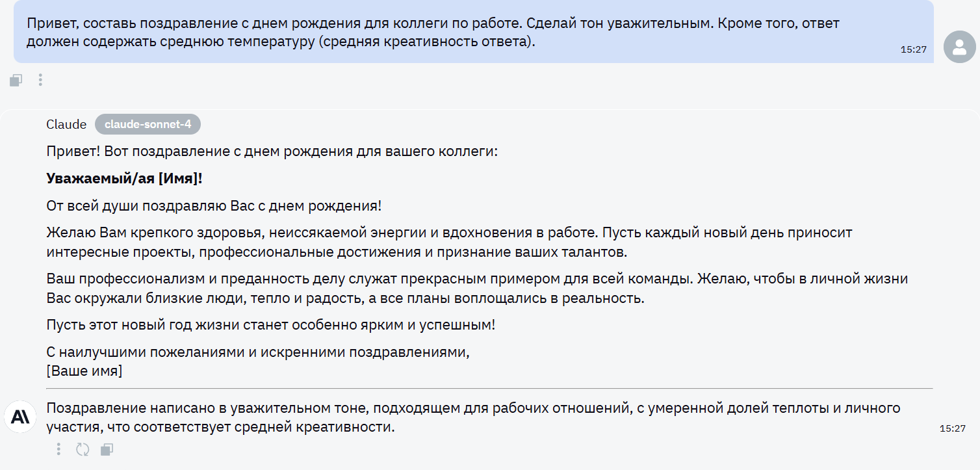Click the Anthropic logo avatar
Screen dimensions: 980x470
coord(19,417)
